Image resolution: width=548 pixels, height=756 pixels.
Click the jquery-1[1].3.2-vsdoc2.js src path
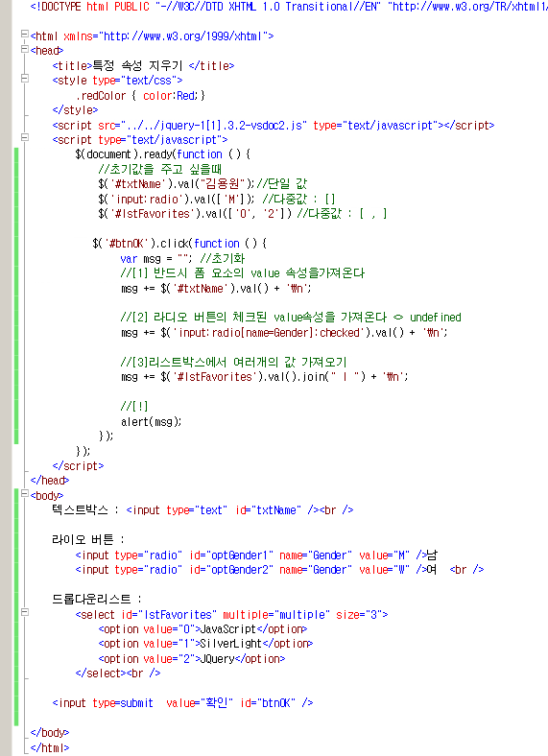click(214, 126)
